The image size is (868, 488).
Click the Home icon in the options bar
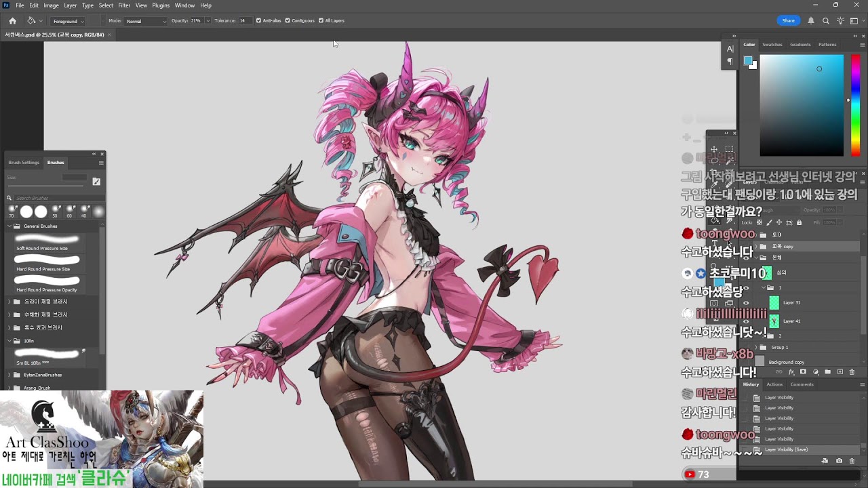point(12,21)
